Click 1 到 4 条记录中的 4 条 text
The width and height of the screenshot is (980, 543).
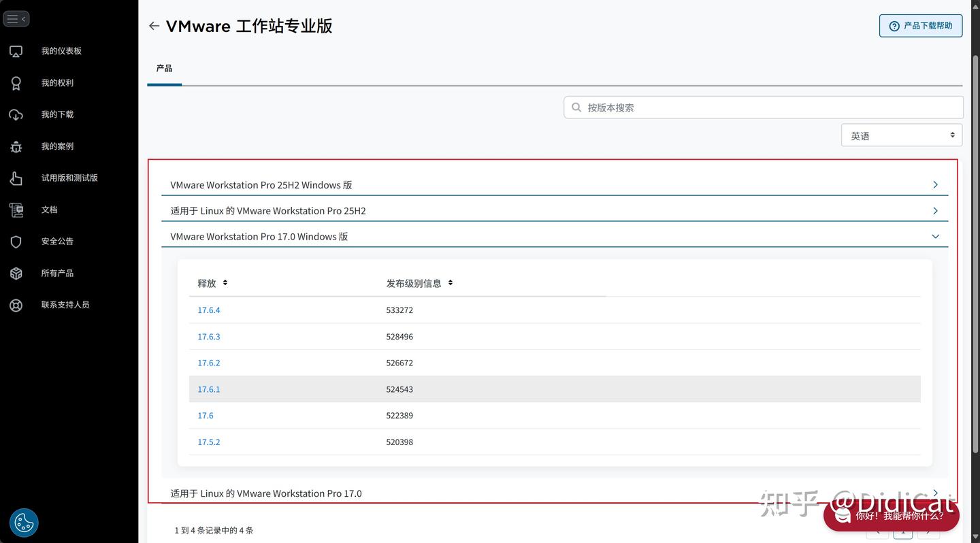[214, 530]
